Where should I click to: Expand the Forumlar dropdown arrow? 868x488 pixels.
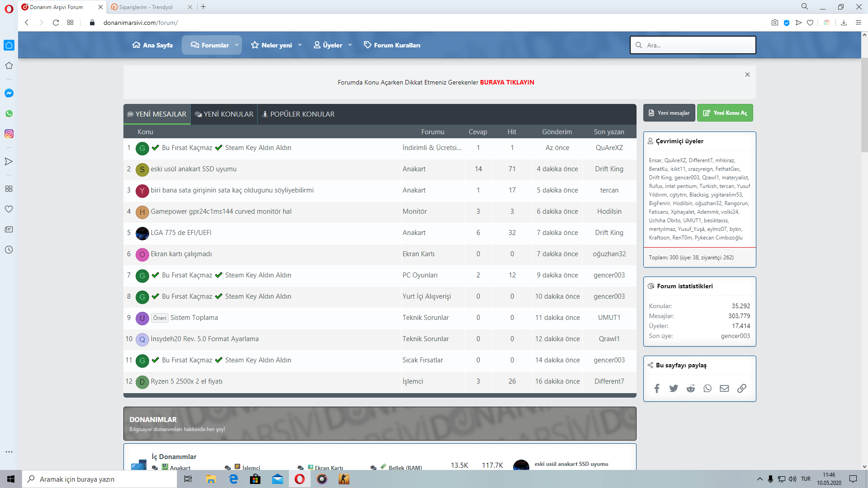coord(236,45)
